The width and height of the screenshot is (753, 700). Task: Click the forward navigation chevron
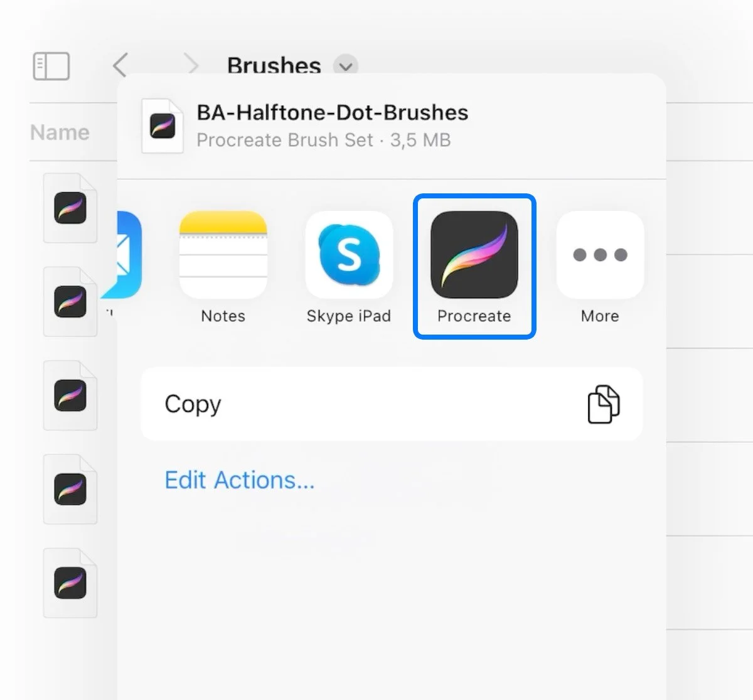point(191,65)
